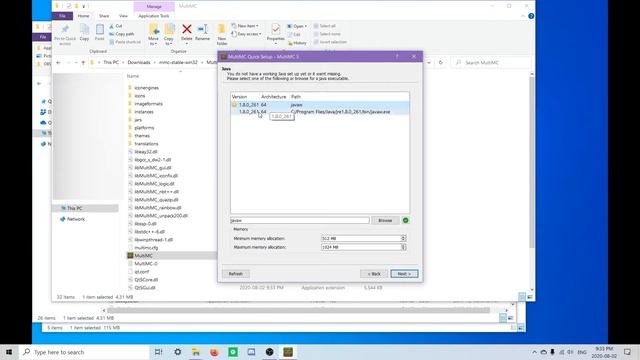Click Downloads in the address breadcrumb
This screenshot has height=360, width=640.
click(x=139, y=62)
